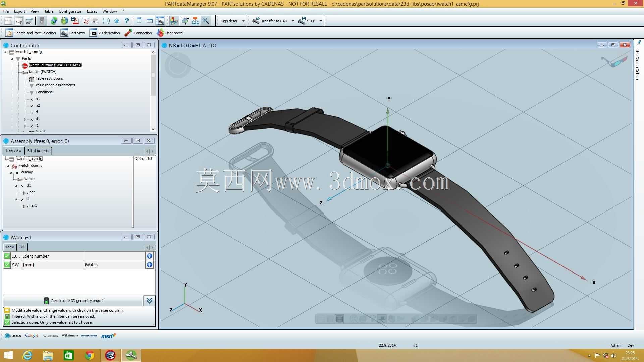Open the Export menu
Viewport: 644px width, 362px height.
coord(19,11)
